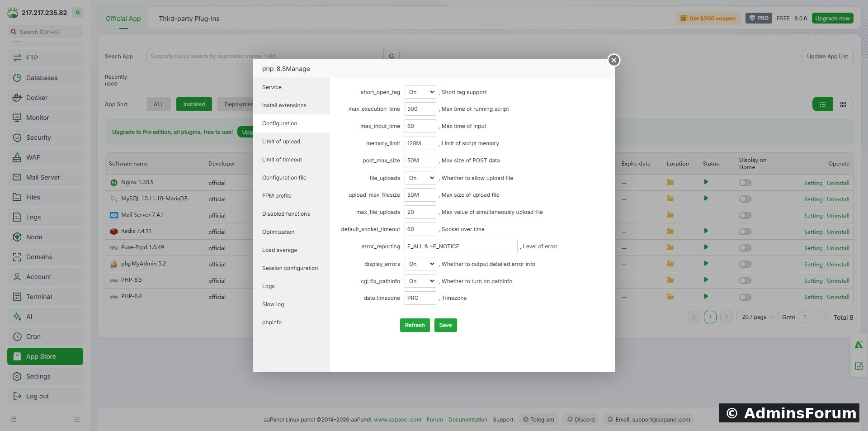Screen dimensions: 868x431
Task: Click the play status icon for PHP-8.5
Action: point(706,280)
